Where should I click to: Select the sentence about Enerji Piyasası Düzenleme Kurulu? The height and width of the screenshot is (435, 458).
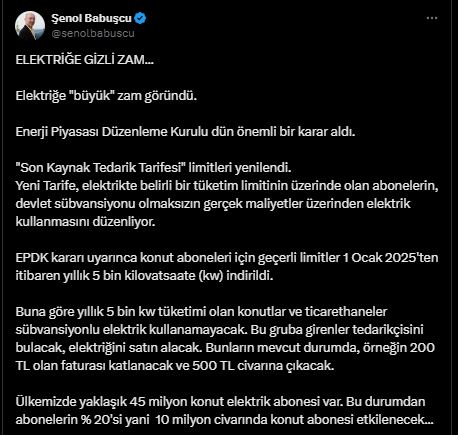[185, 132]
